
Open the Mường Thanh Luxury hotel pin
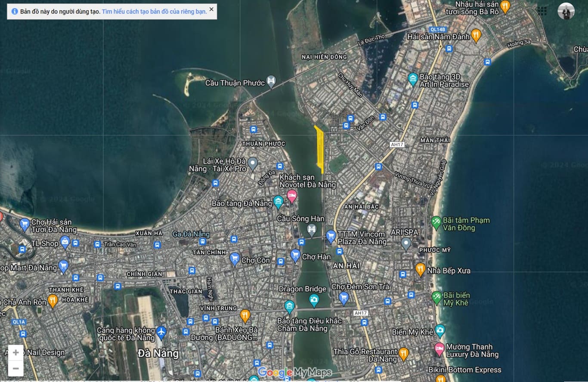pyautogui.click(x=439, y=348)
